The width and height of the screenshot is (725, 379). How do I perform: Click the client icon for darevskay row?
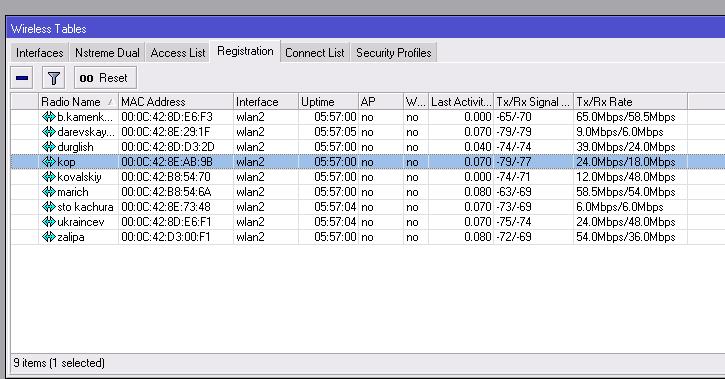point(49,132)
